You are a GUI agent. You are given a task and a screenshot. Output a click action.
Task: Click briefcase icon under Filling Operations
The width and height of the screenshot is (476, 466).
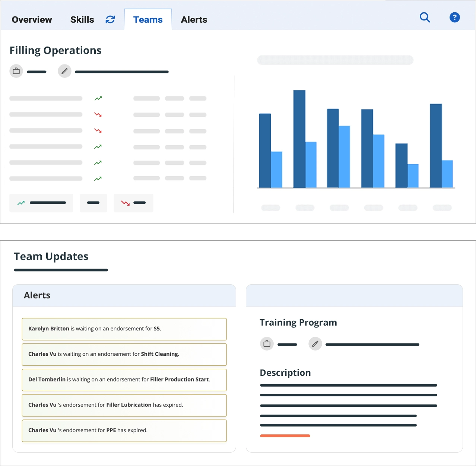pos(16,71)
